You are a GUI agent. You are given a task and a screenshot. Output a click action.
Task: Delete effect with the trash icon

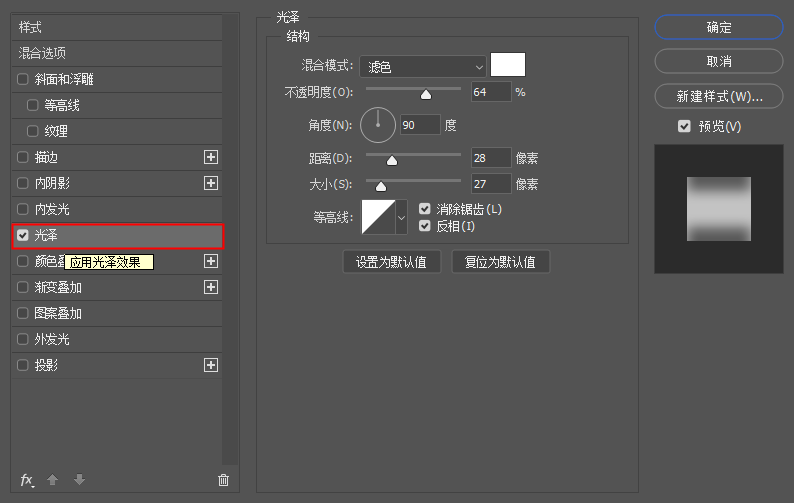[x=223, y=480]
